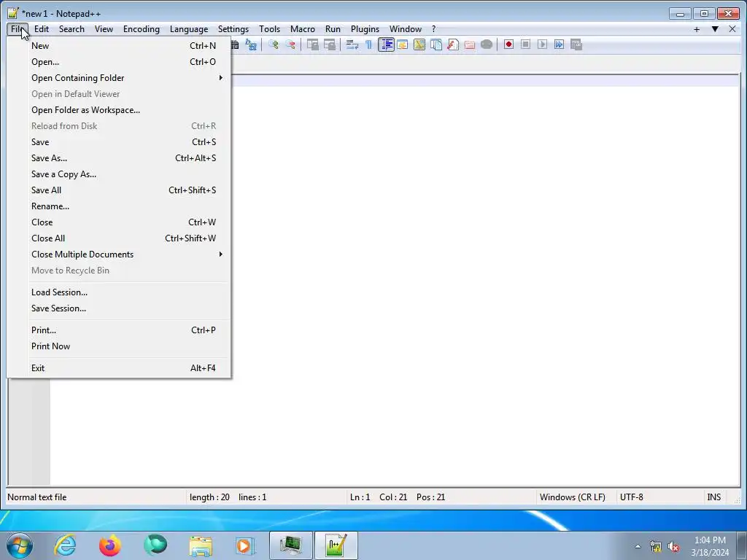The image size is (747, 560).
Task: Toggle Show Indent Guide icon
Action: (x=386, y=44)
